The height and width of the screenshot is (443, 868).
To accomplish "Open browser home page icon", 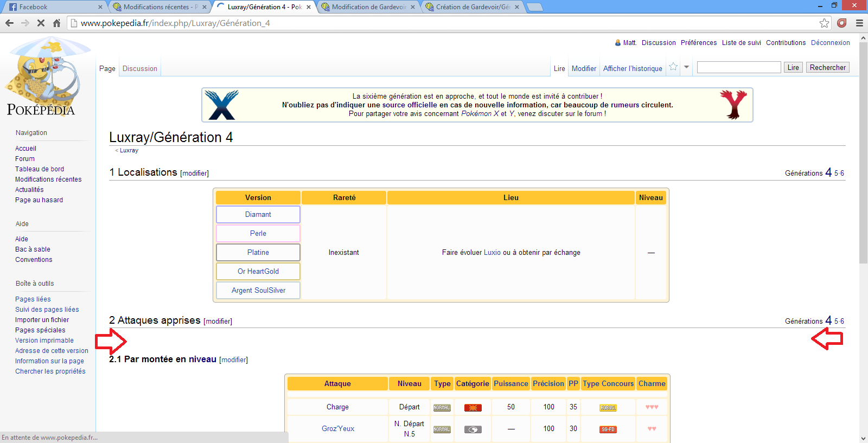I will coord(56,23).
